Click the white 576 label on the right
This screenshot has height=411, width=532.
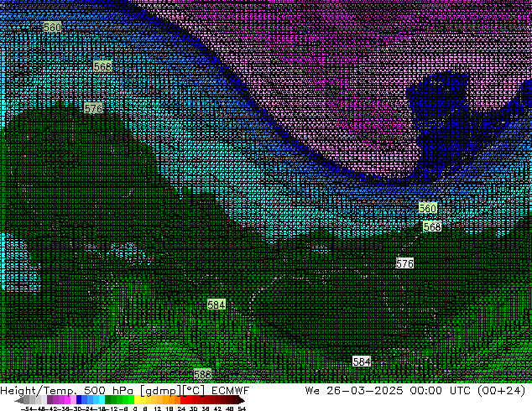[404, 263]
